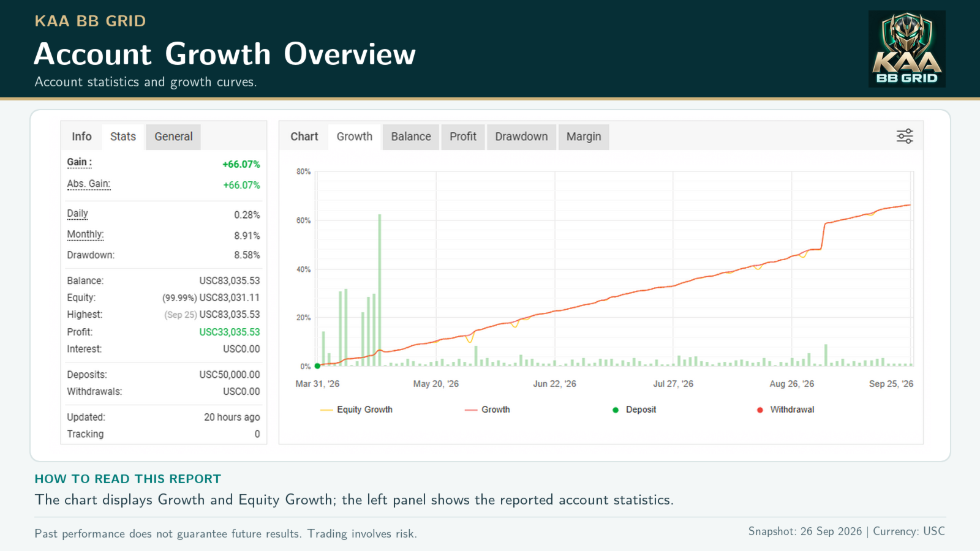This screenshot has width=980, height=551.
Task: Show the Drawdown chart tab
Action: tap(522, 137)
